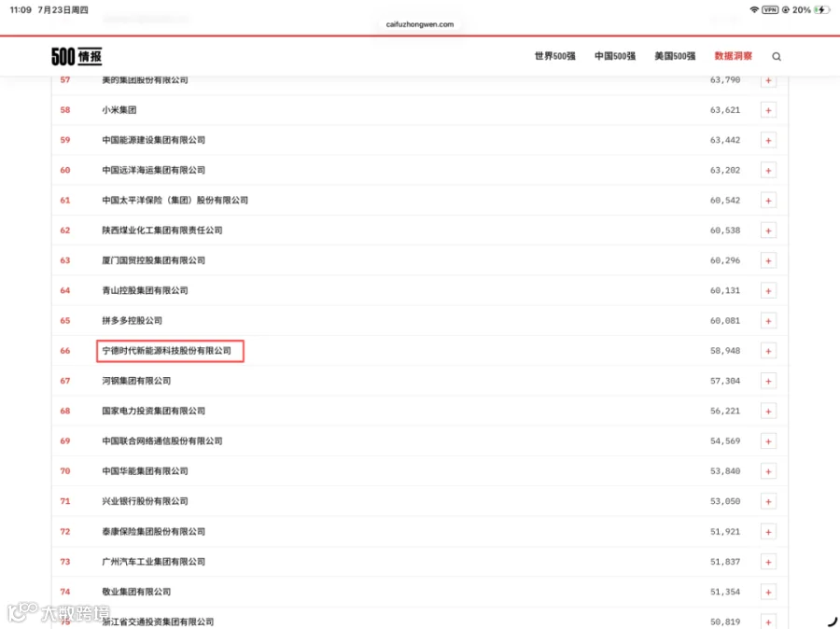
Task: Expand plus for 广州汽车工业集团 row
Action: coord(768,562)
